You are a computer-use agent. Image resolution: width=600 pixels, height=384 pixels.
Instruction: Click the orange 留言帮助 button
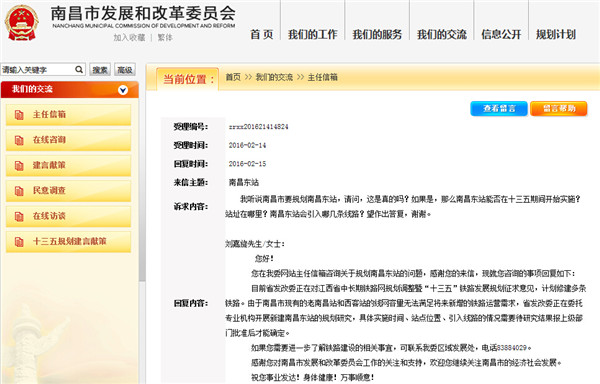pyautogui.click(x=559, y=108)
